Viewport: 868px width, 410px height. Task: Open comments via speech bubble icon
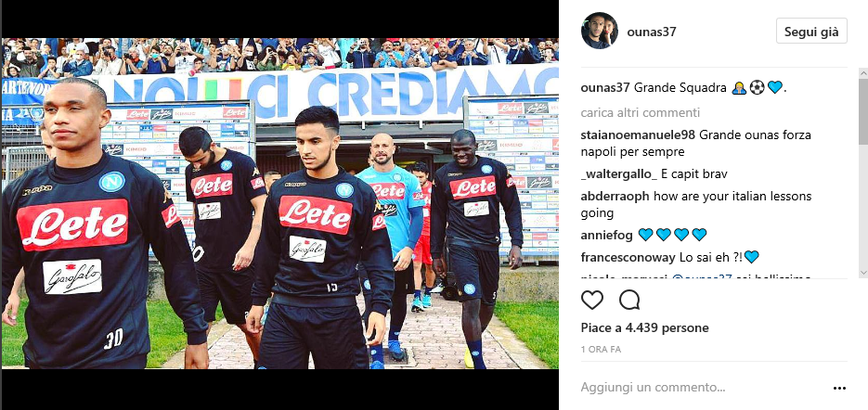point(629,300)
